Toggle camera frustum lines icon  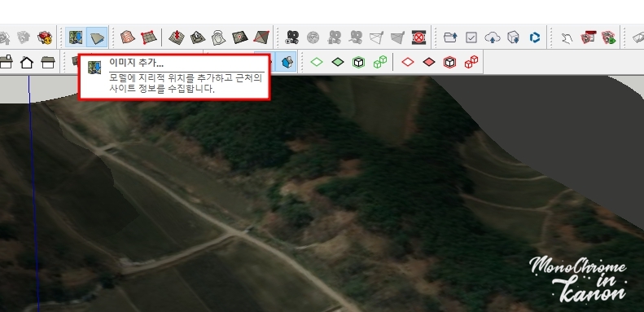376,37
